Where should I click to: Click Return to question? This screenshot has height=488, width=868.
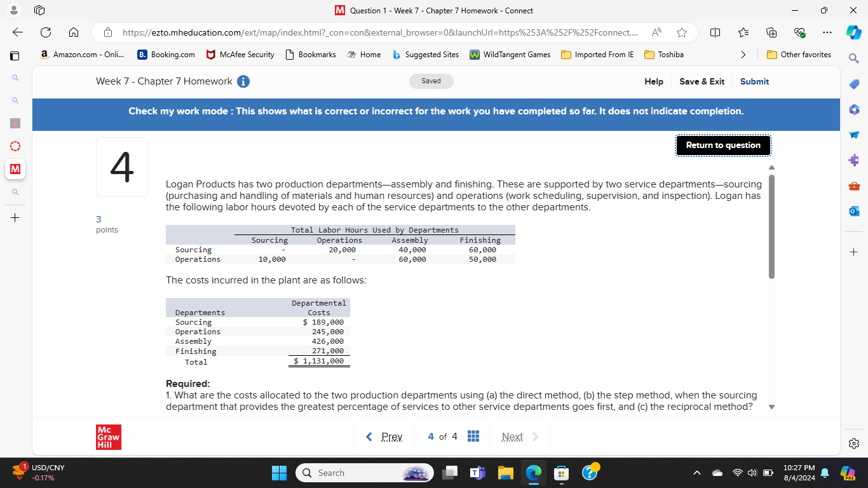click(x=723, y=146)
